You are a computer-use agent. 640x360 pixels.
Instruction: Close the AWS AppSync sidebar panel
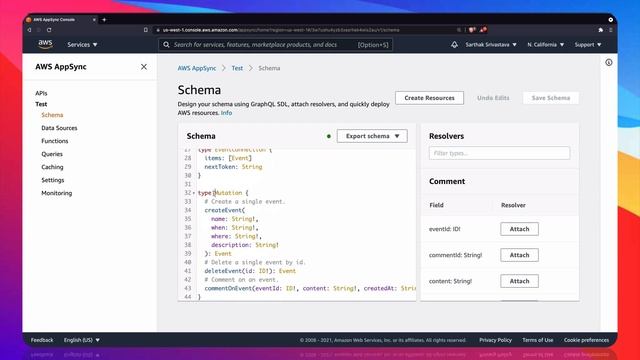click(144, 67)
